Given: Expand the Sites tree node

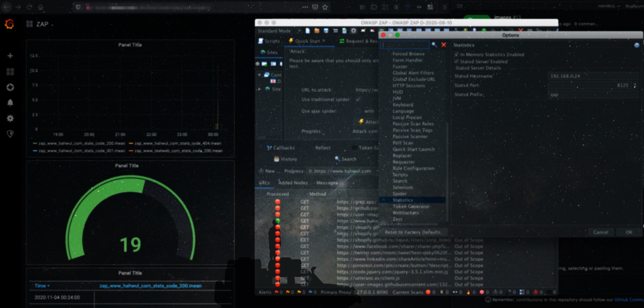Looking at the screenshot, I should click(x=260, y=89).
